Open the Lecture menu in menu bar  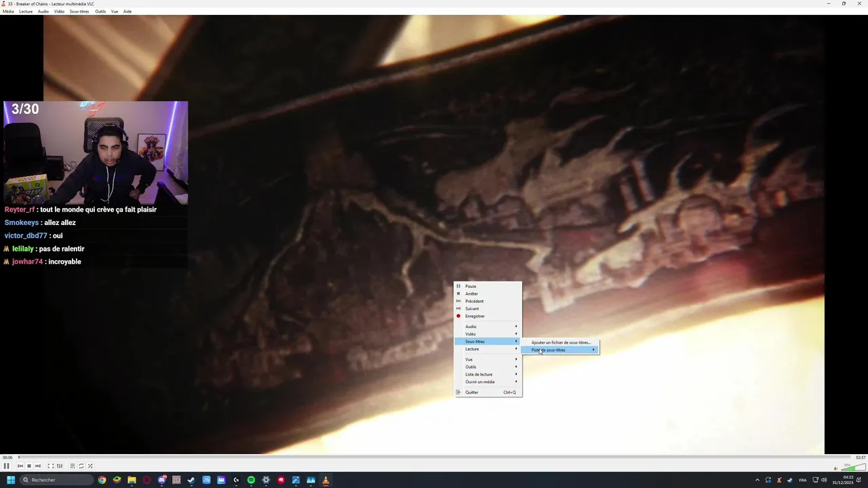tap(26, 12)
